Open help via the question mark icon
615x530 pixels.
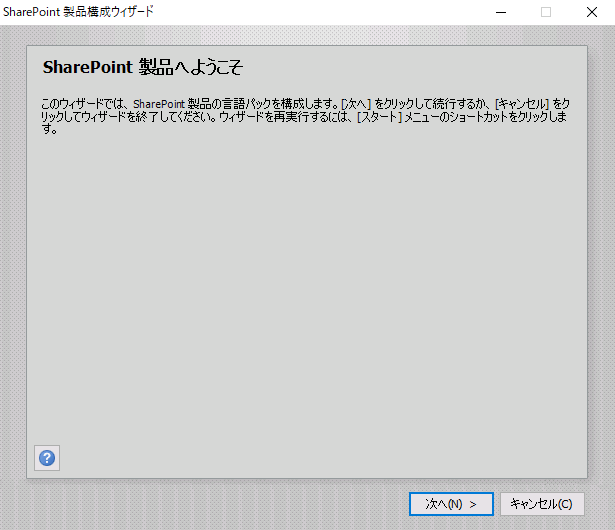47,458
